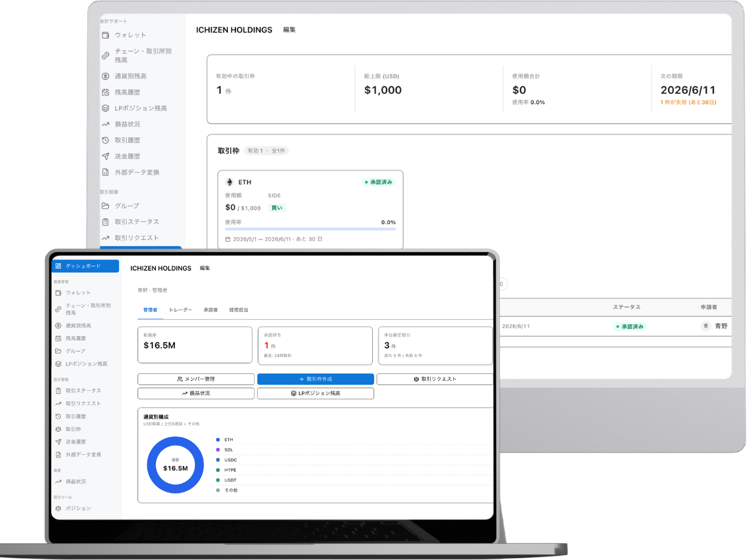Click 買い side badge on ETH card
The image size is (747, 560).
277,208
